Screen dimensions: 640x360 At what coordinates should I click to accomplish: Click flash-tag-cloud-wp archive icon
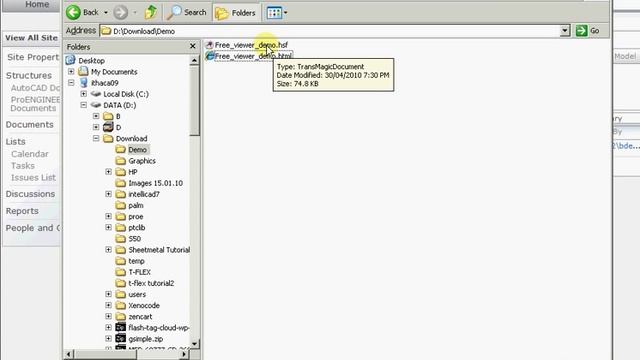(120, 328)
